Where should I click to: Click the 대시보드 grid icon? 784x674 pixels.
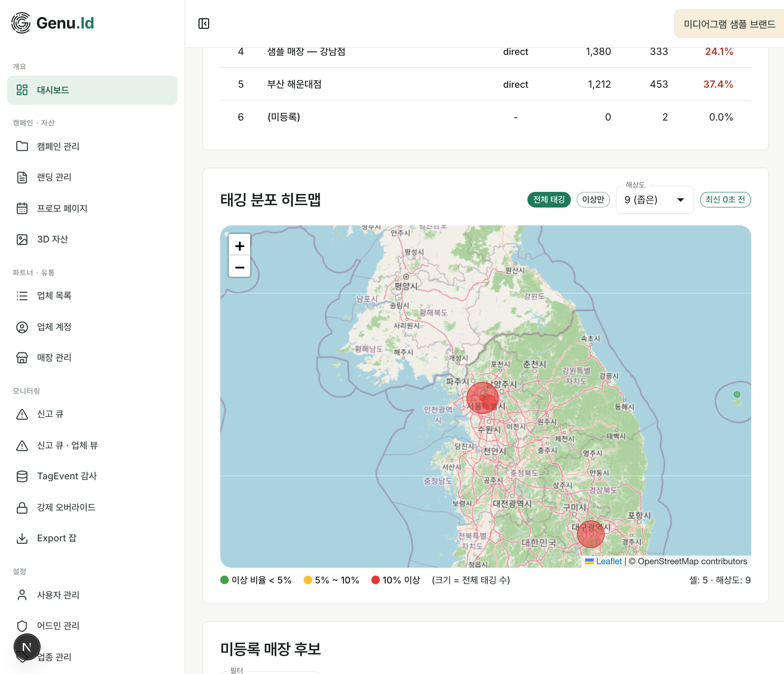(x=22, y=90)
